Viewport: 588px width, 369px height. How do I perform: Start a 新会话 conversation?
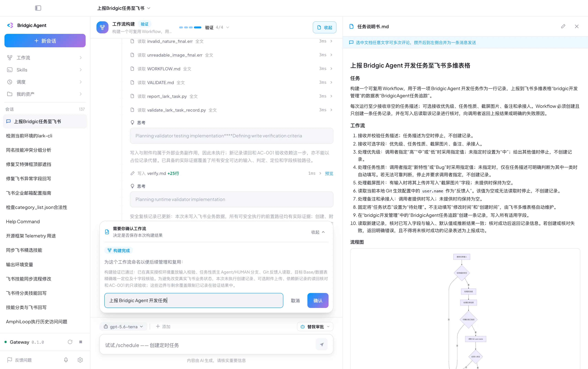pyautogui.click(x=45, y=41)
